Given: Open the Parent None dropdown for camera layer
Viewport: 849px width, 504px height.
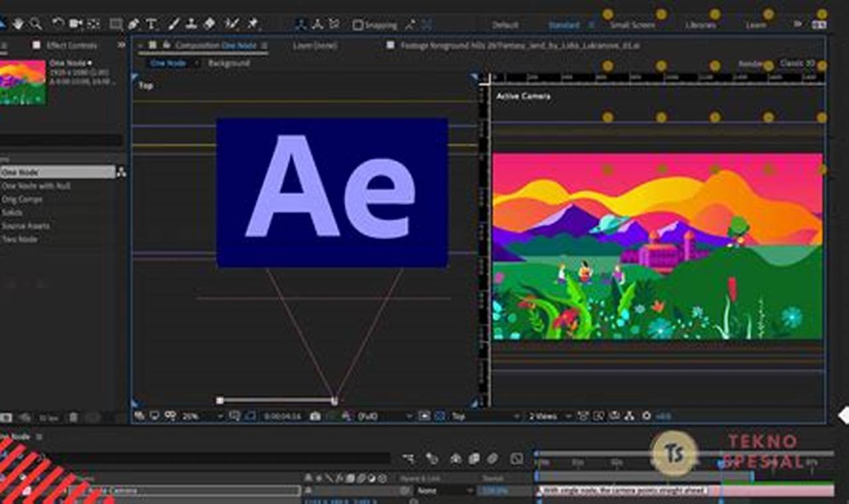Looking at the screenshot, I should tap(445, 491).
